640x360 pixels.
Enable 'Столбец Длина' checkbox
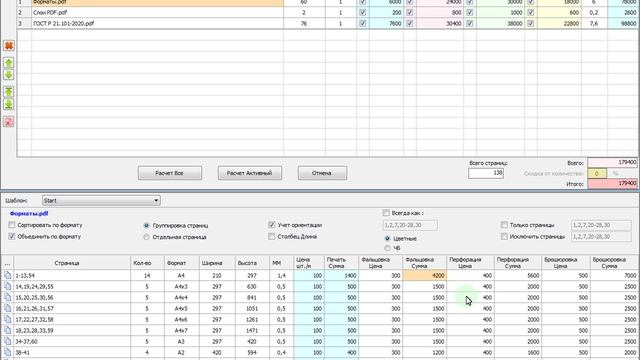pos(272,236)
